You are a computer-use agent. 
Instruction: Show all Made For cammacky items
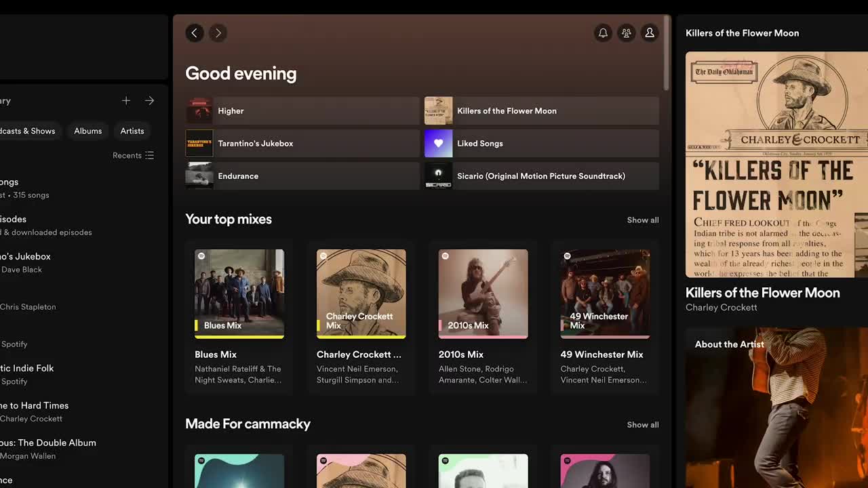pyautogui.click(x=642, y=425)
